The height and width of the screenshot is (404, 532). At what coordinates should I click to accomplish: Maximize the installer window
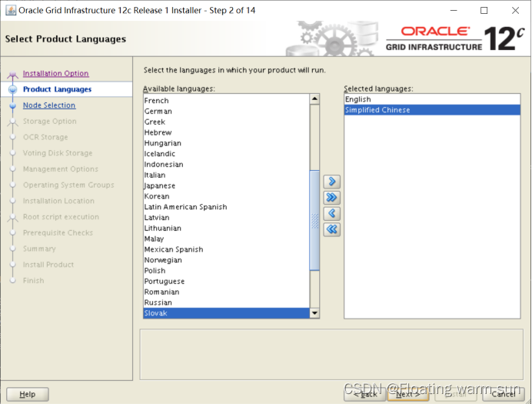pos(484,11)
